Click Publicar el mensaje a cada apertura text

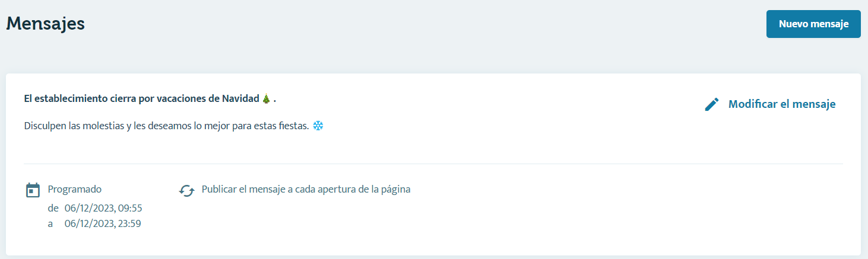tap(306, 190)
